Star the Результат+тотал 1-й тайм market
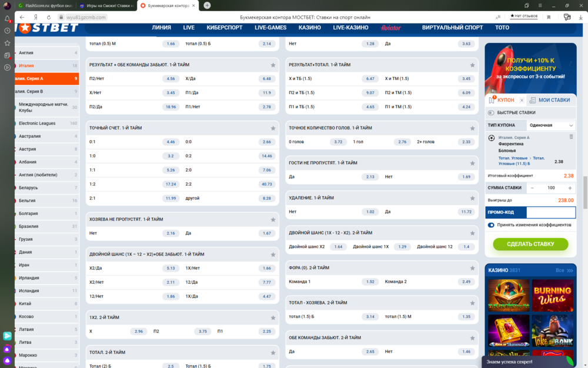 click(473, 65)
